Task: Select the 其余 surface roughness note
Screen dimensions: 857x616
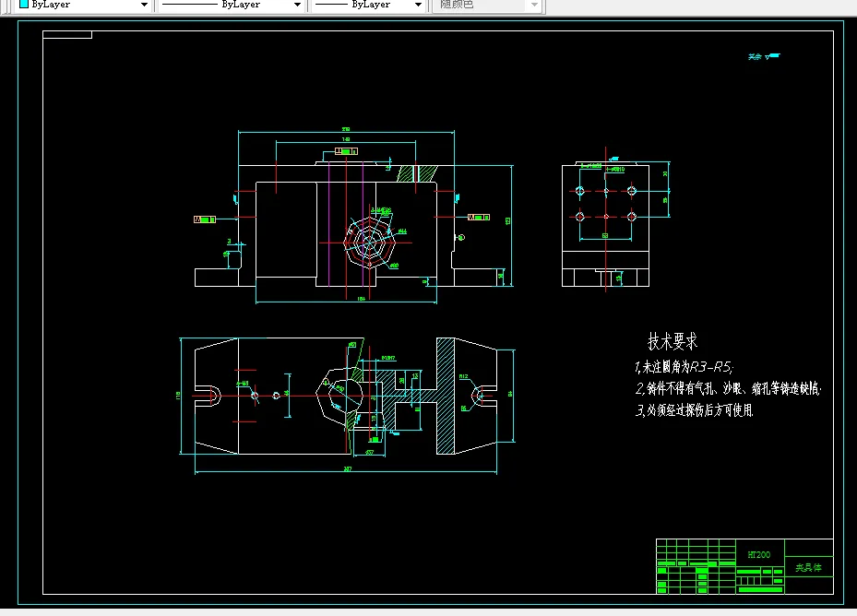Action: [764, 56]
